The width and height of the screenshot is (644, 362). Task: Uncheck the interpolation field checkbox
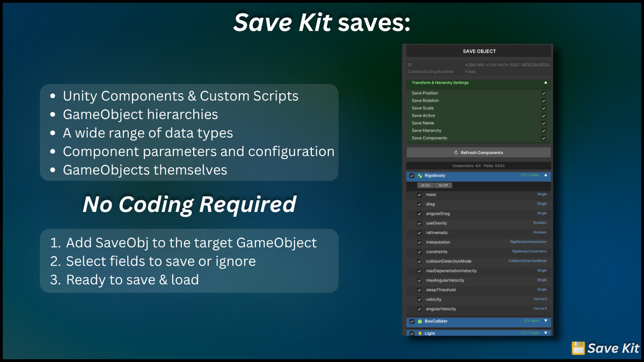[x=419, y=242]
